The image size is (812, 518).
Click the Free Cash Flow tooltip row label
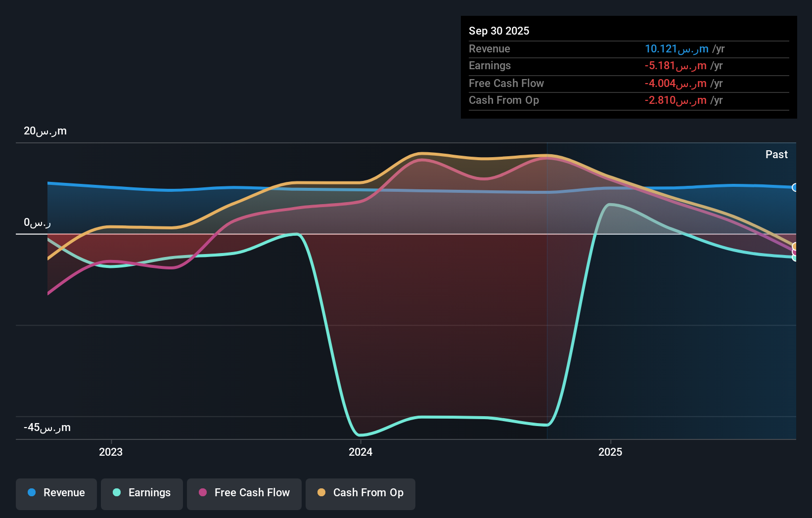coord(506,84)
